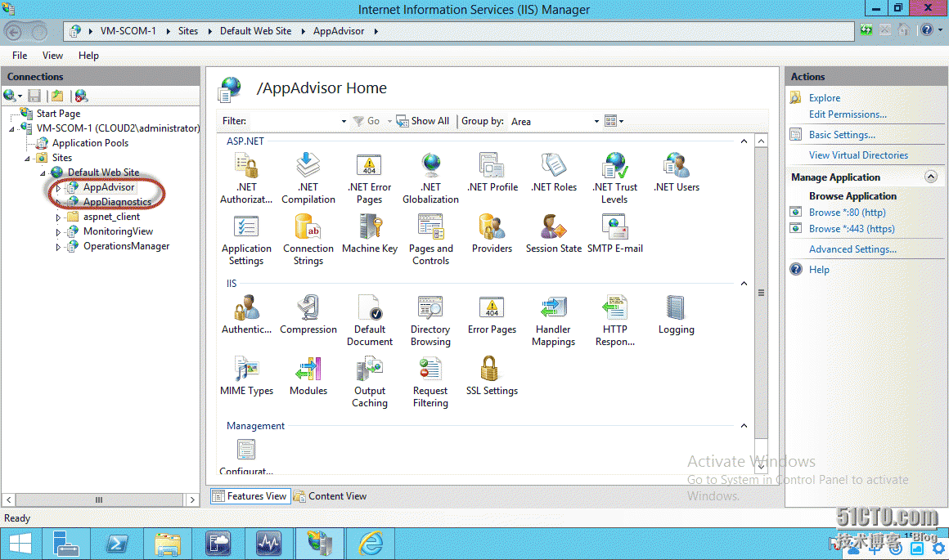Open Configuration Editor icon under Management
This screenshot has height=560, width=949.
pos(246,450)
